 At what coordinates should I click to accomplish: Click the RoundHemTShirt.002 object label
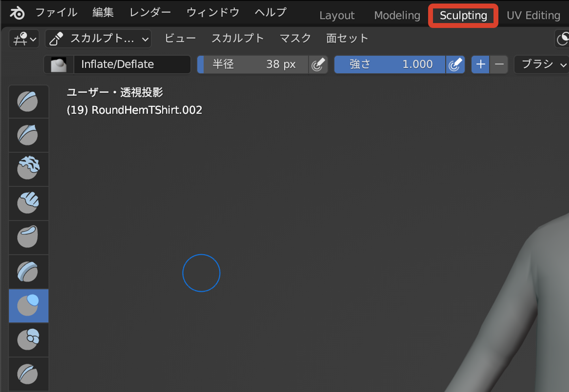point(147,110)
